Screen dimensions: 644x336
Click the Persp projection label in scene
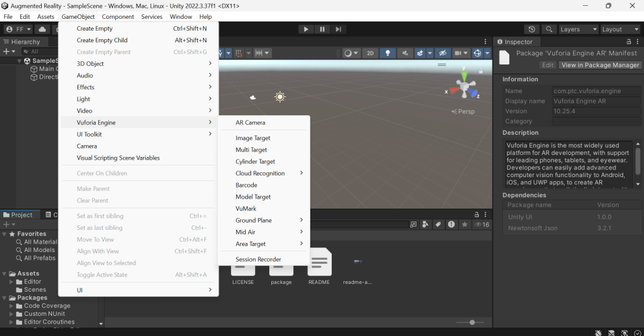(463, 111)
